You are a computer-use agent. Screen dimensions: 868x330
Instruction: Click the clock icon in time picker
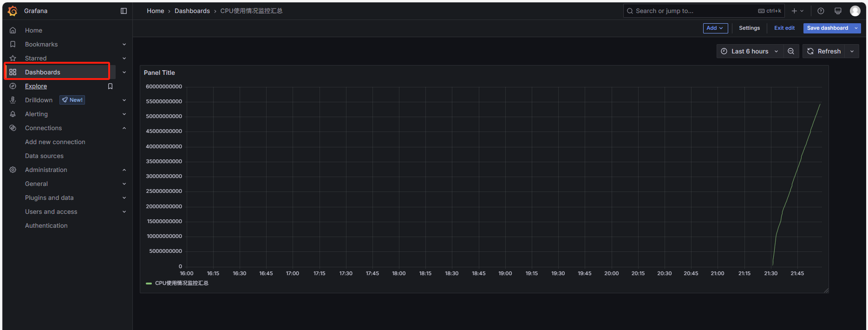(x=724, y=51)
